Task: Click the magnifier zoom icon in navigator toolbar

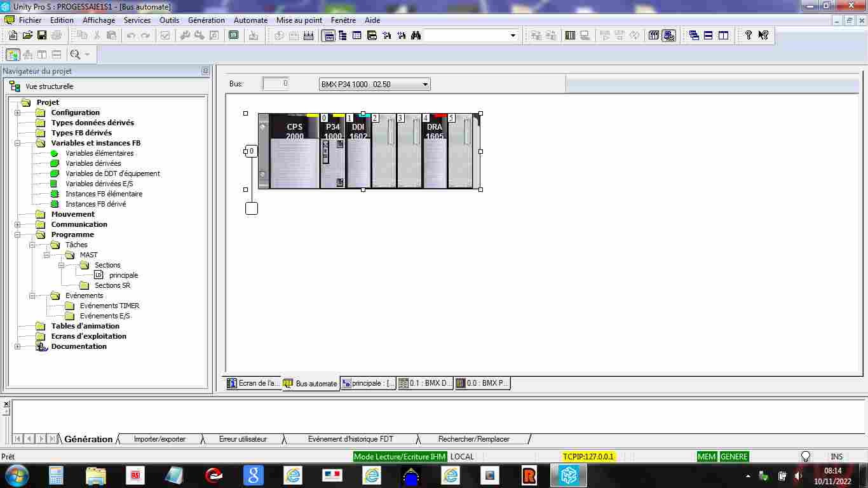Action: click(x=76, y=55)
